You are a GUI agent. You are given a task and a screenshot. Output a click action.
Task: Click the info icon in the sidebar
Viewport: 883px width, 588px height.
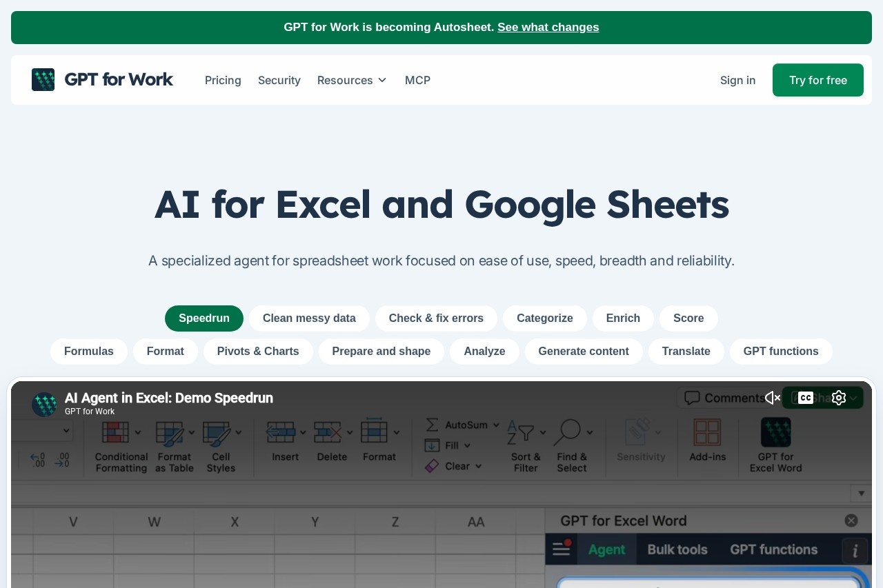[855, 550]
